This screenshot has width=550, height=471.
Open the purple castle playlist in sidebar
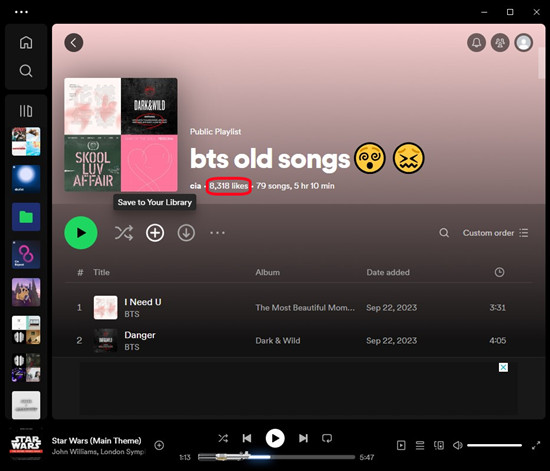click(x=26, y=292)
